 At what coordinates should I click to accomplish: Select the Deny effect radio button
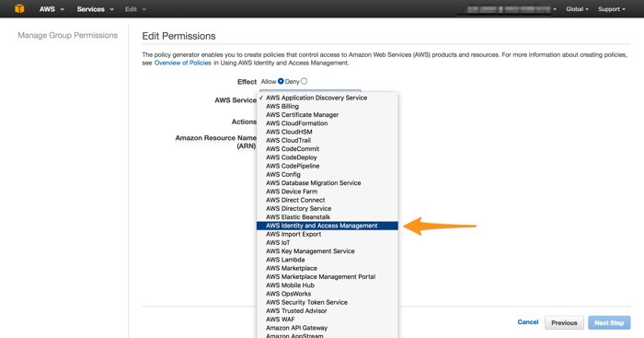coord(304,81)
